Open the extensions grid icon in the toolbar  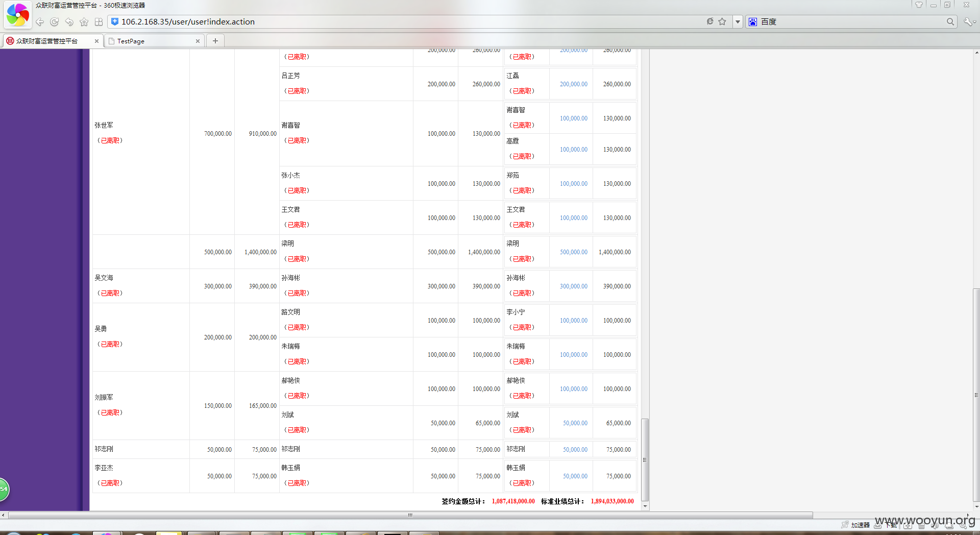(99, 22)
